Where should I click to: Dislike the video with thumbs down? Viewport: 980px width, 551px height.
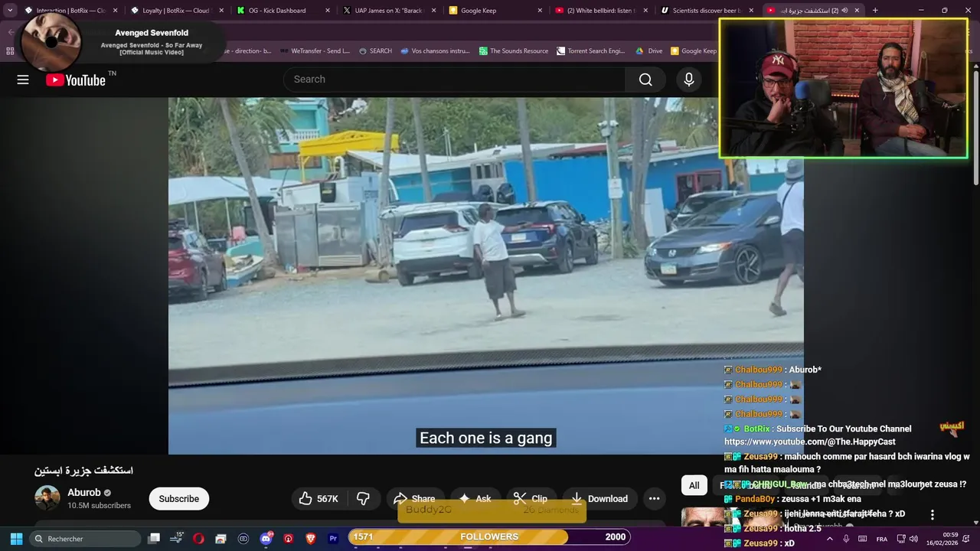363,499
